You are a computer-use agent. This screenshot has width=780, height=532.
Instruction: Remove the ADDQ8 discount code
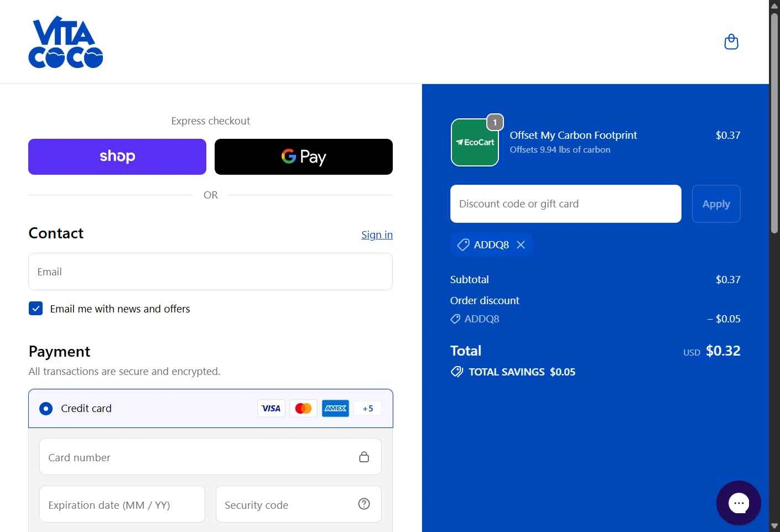point(521,244)
